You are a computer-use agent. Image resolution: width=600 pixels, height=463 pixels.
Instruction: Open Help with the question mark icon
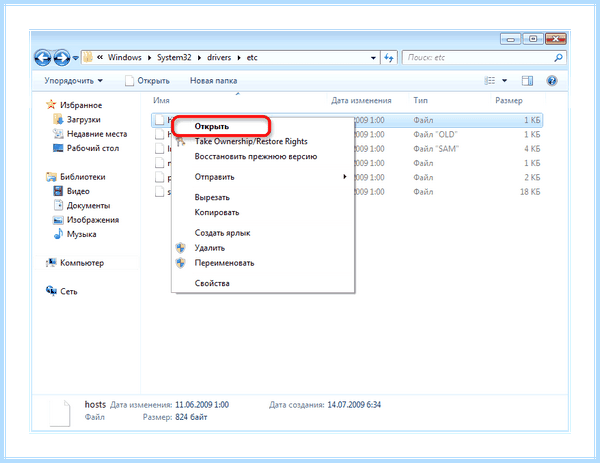[x=552, y=81]
